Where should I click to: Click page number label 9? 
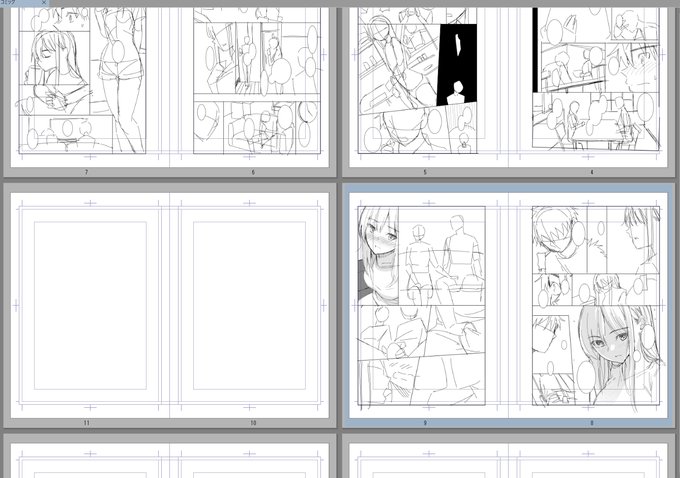tap(425, 423)
